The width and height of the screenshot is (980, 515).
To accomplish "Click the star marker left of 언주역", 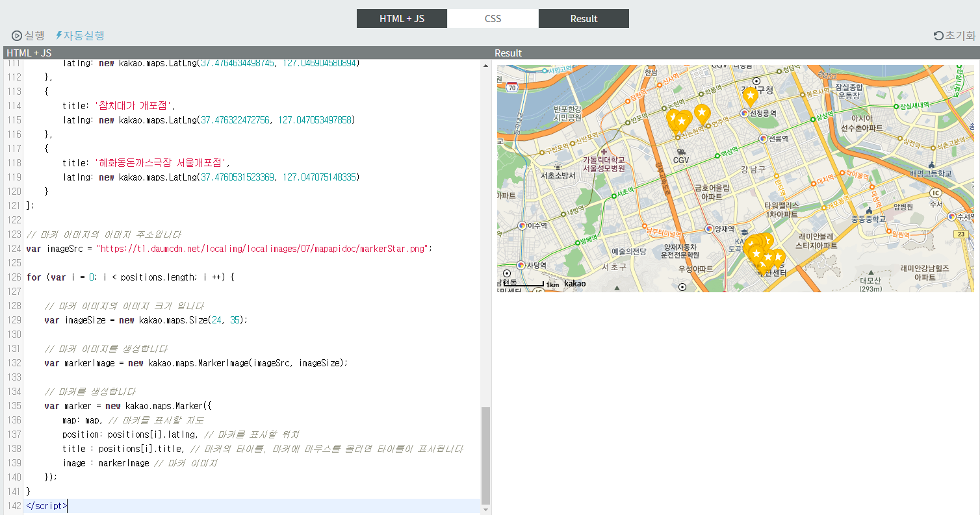I will [702, 113].
